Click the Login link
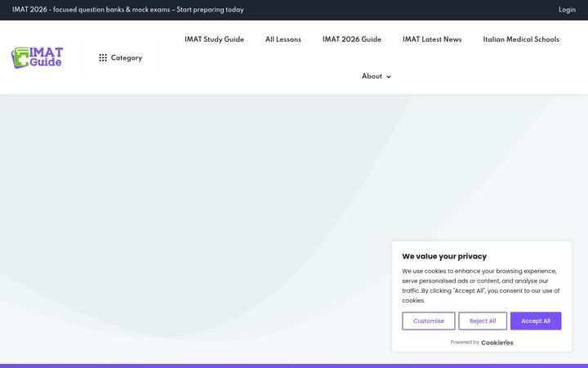 pos(567,10)
